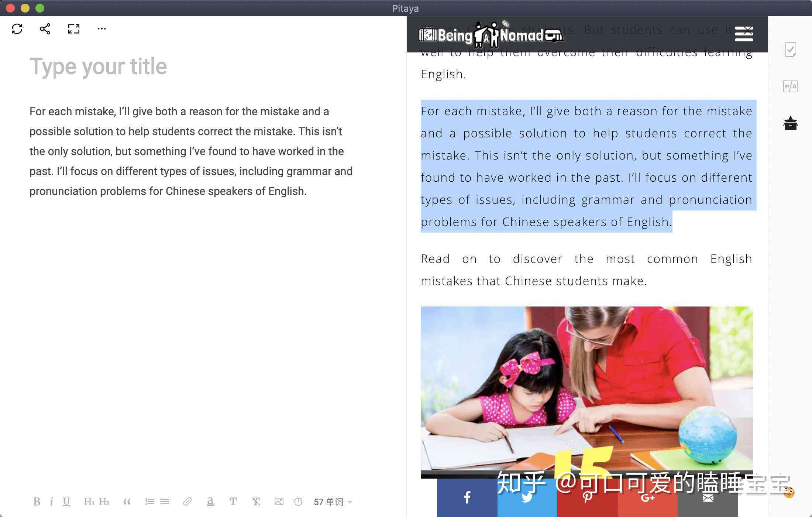This screenshot has width=812, height=517.
Task: Click the refresh/sync document icon
Action: pyautogui.click(x=17, y=28)
